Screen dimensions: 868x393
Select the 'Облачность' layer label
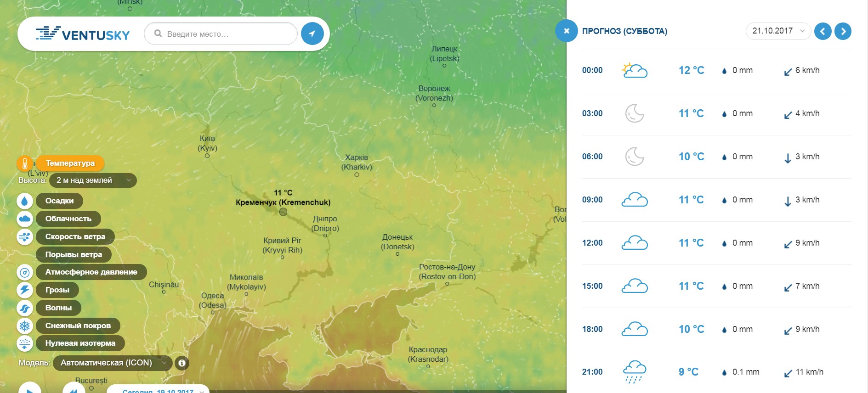click(68, 219)
